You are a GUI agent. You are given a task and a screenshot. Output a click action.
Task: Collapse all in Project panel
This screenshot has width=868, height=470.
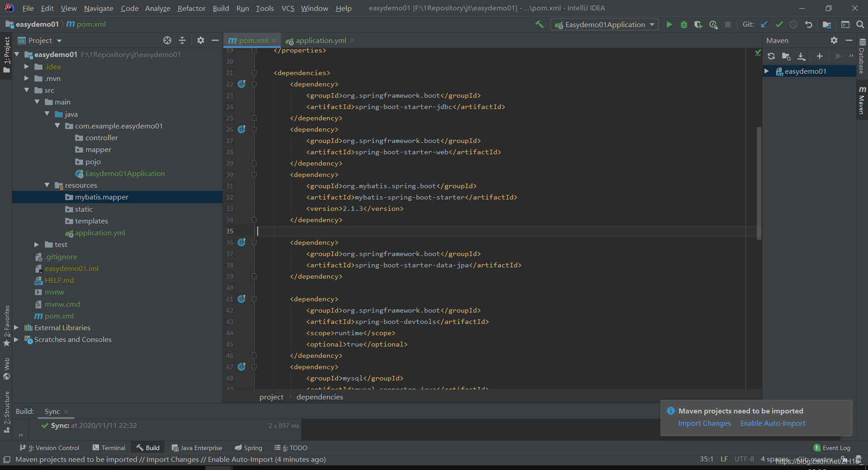[182, 40]
